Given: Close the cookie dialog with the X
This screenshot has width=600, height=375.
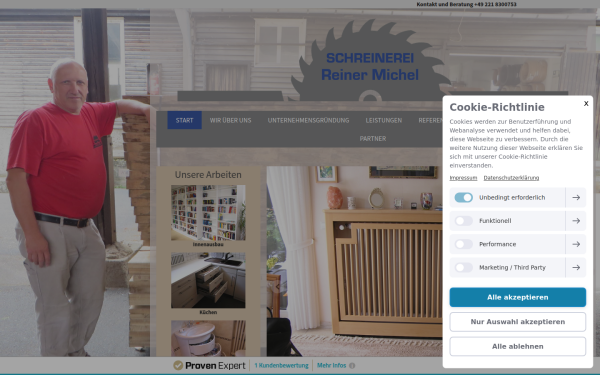Looking at the screenshot, I should click(x=586, y=104).
